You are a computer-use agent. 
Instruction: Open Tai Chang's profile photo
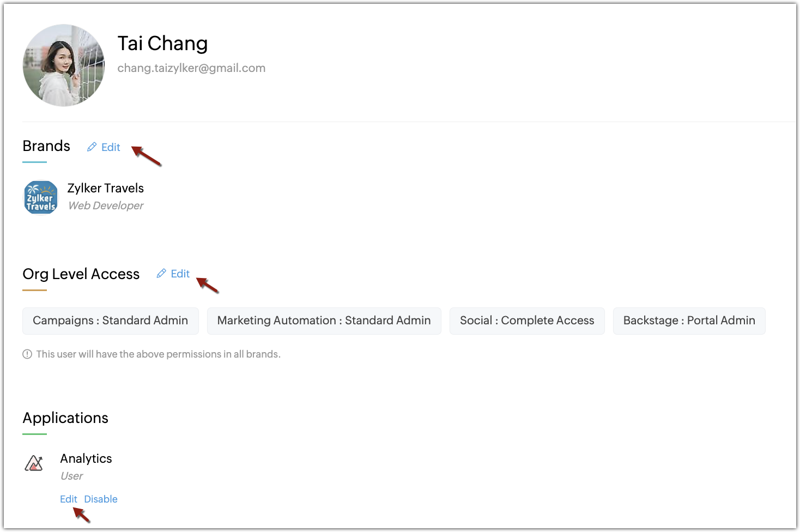coord(64,65)
